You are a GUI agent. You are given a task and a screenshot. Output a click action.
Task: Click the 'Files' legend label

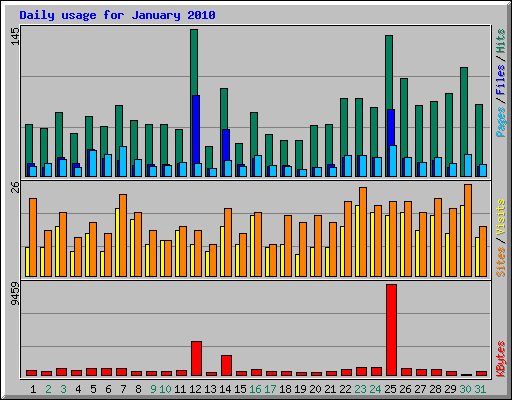coord(501,80)
